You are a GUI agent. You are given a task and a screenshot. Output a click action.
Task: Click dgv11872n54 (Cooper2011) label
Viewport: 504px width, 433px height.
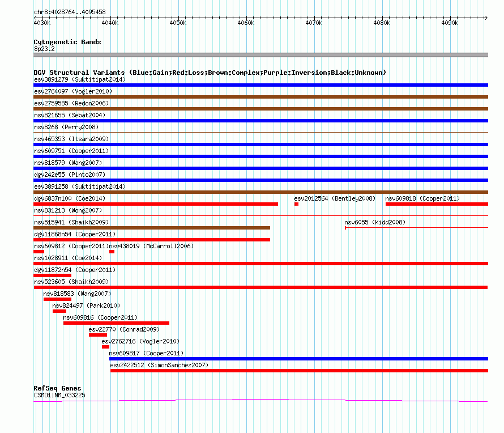tap(75, 270)
